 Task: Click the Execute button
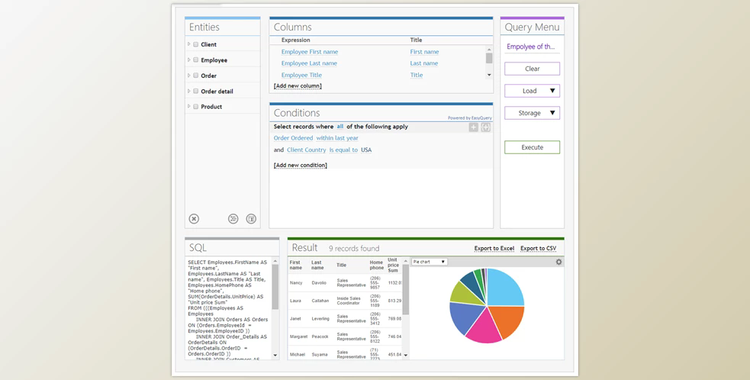pyautogui.click(x=532, y=147)
